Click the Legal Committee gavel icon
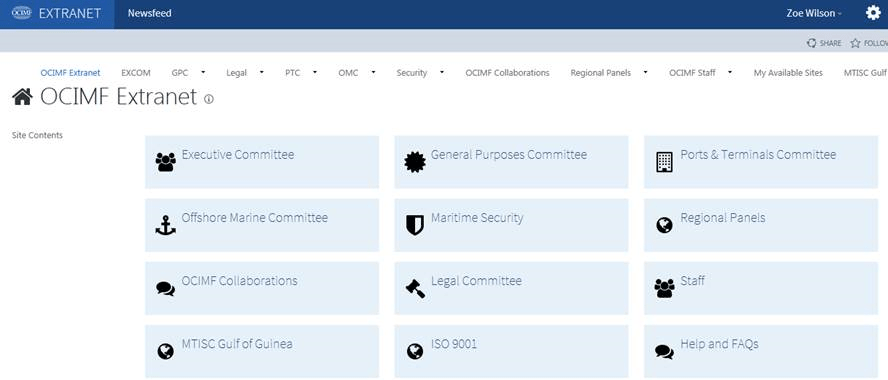This screenshot has width=888, height=380. [415, 288]
